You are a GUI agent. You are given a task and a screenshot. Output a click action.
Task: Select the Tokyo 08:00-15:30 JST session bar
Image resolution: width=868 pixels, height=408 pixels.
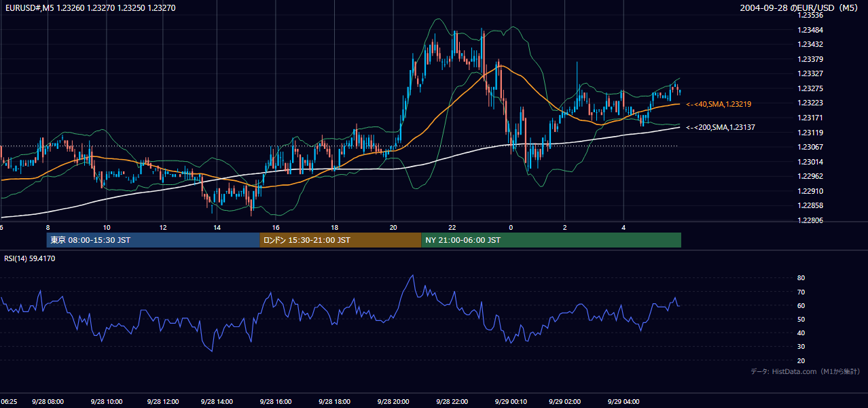(x=153, y=240)
